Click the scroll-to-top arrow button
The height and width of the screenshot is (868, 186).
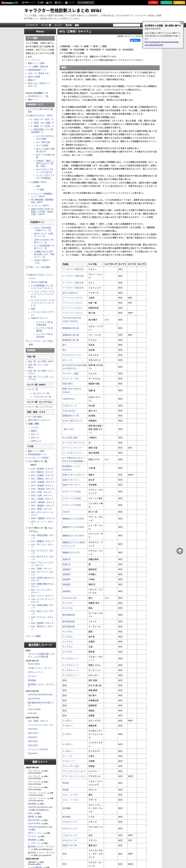click(180, 551)
